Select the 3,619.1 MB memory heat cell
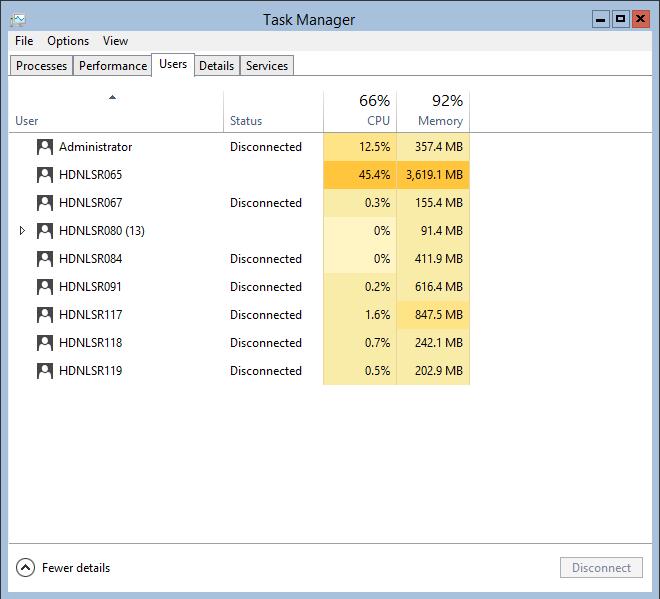 point(433,175)
